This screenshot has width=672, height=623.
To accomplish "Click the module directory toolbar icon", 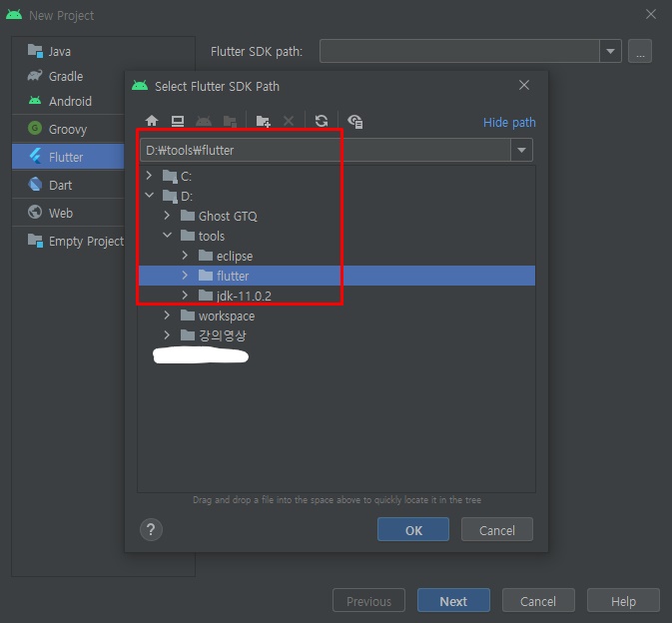I will click(x=230, y=121).
